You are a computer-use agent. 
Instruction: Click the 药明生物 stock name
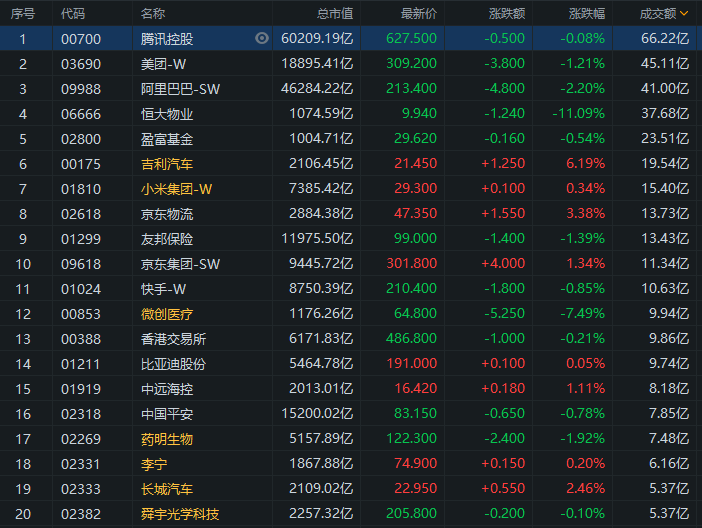point(167,439)
